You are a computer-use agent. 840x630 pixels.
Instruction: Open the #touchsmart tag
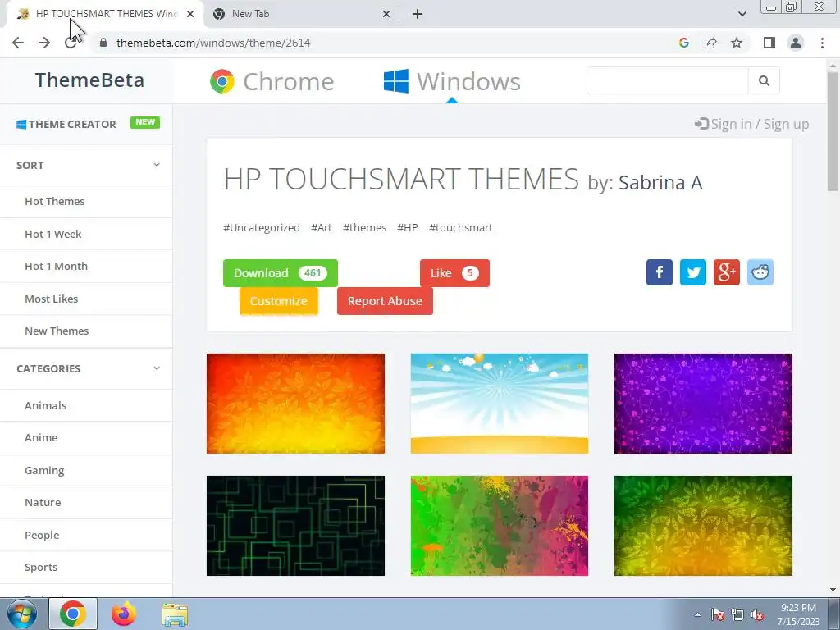click(461, 228)
